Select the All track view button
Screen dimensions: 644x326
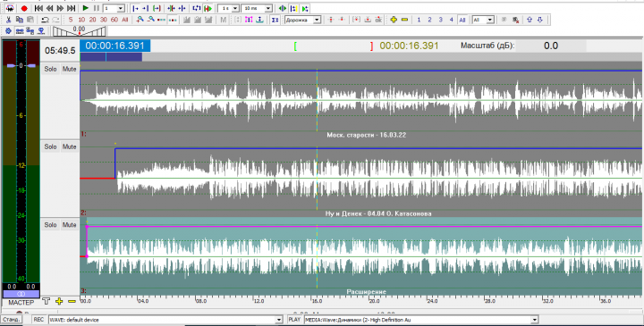pyautogui.click(x=462, y=20)
